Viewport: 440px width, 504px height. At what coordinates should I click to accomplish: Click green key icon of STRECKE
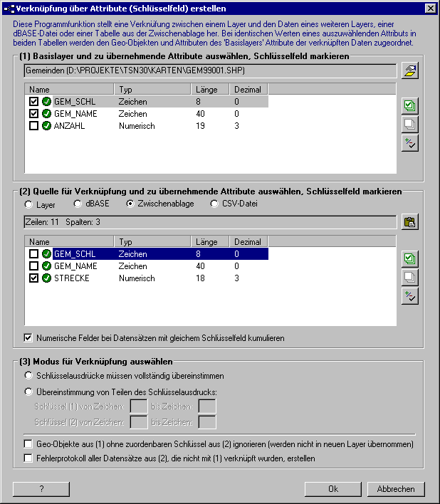(46, 278)
